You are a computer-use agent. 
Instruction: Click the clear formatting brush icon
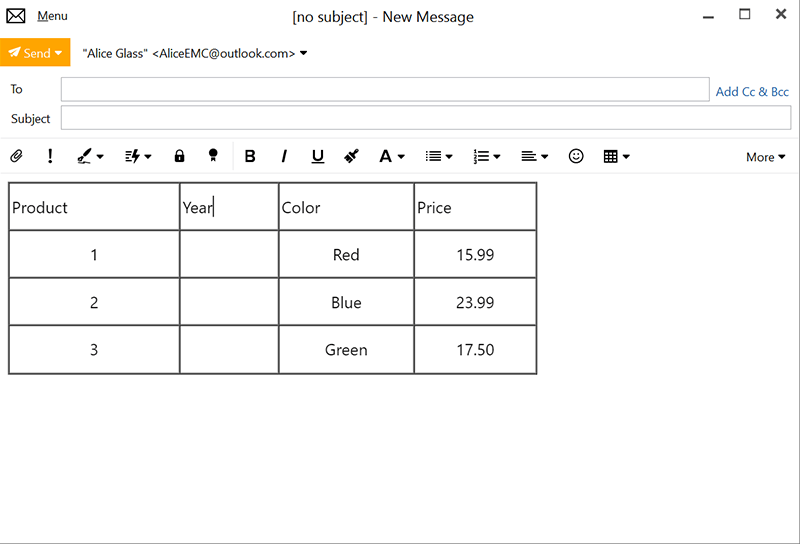pyautogui.click(x=352, y=156)
